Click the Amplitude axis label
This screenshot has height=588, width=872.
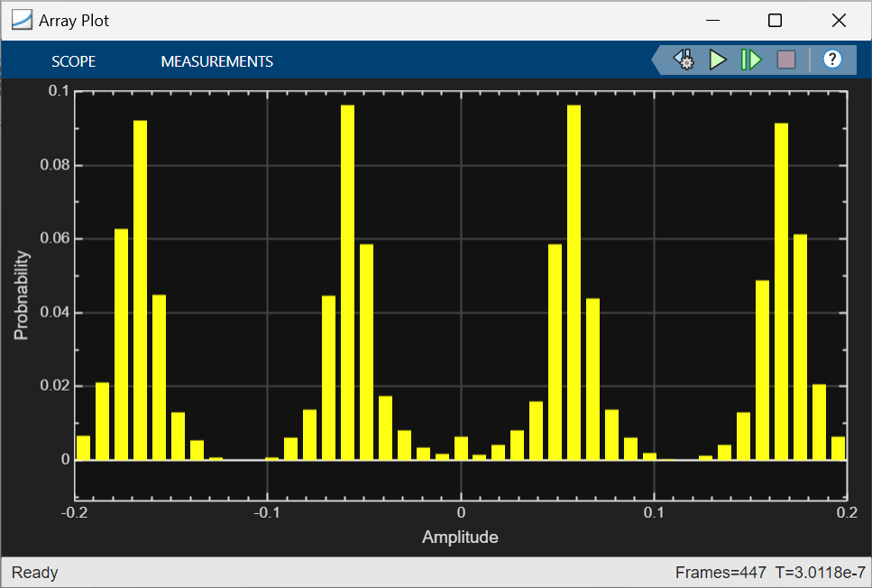point(460,537)
